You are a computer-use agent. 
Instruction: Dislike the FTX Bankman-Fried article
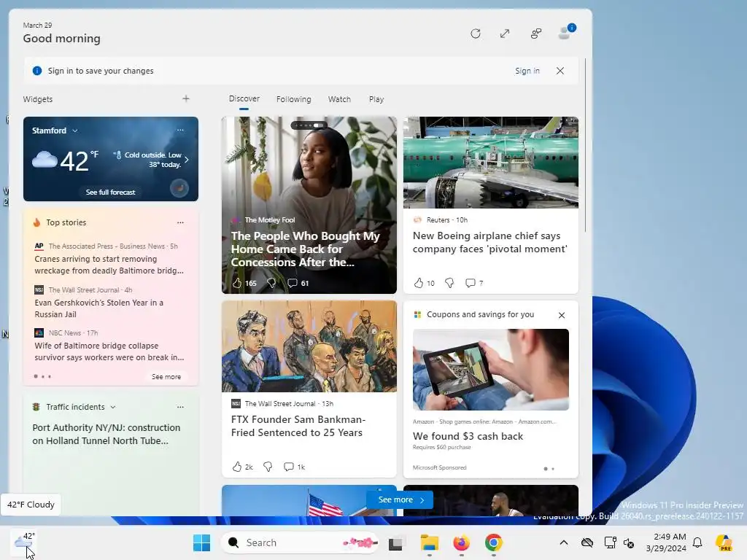[268, 467]
